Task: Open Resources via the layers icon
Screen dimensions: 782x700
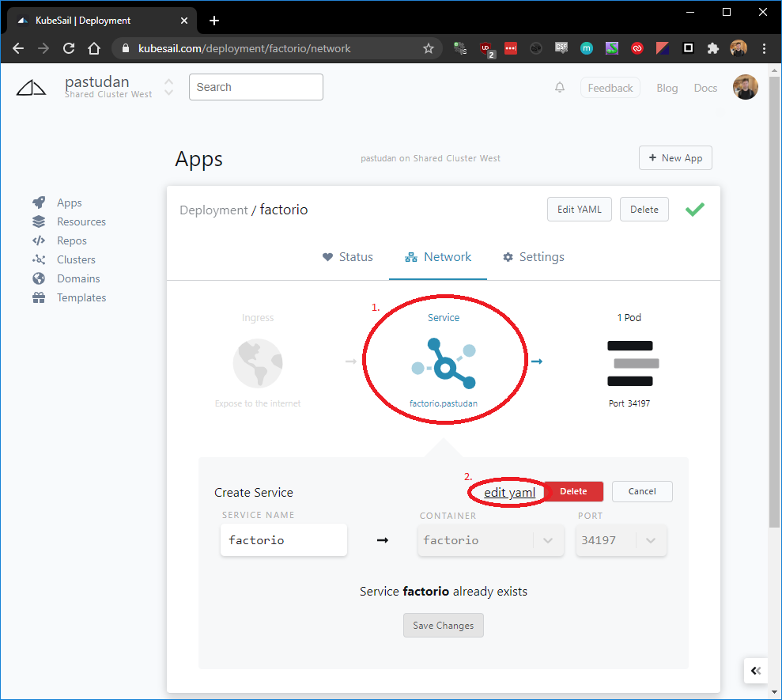Action: click(x=39, y=221)
